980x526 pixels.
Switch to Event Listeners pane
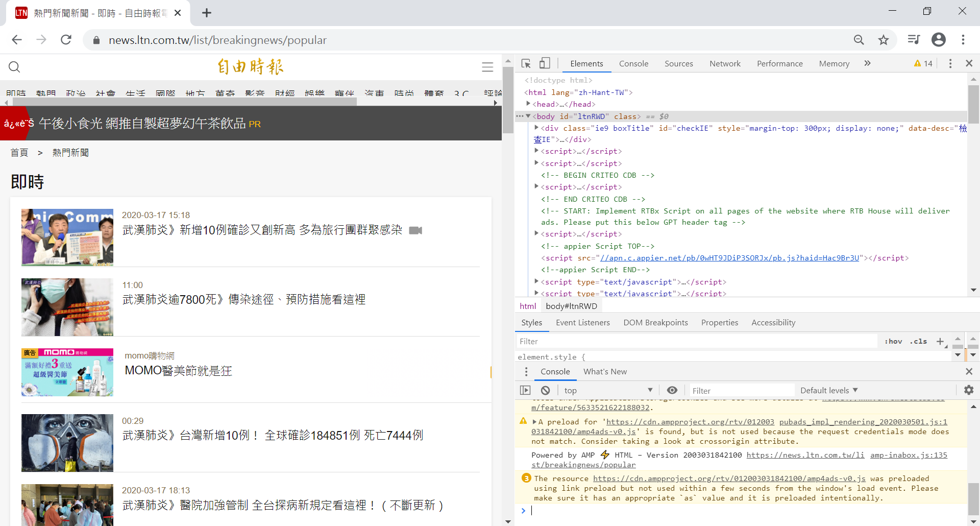[582, 323]
